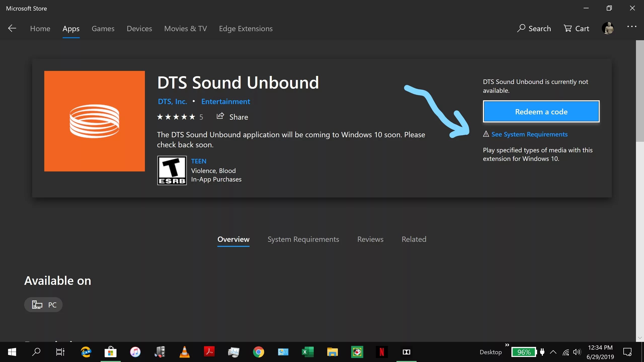Open the shopping Cart
The width and height of the screenshot is (644, 362).
(x=576, y=28)
